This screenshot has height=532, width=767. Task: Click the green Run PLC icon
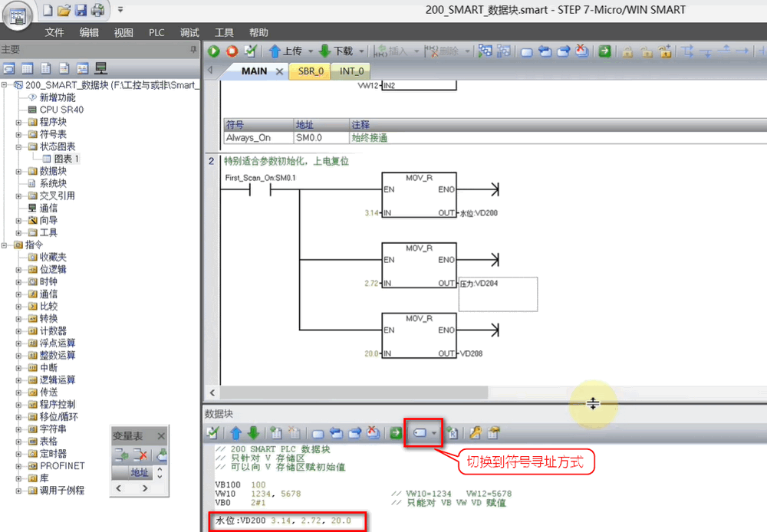click(x=214, y=51)
